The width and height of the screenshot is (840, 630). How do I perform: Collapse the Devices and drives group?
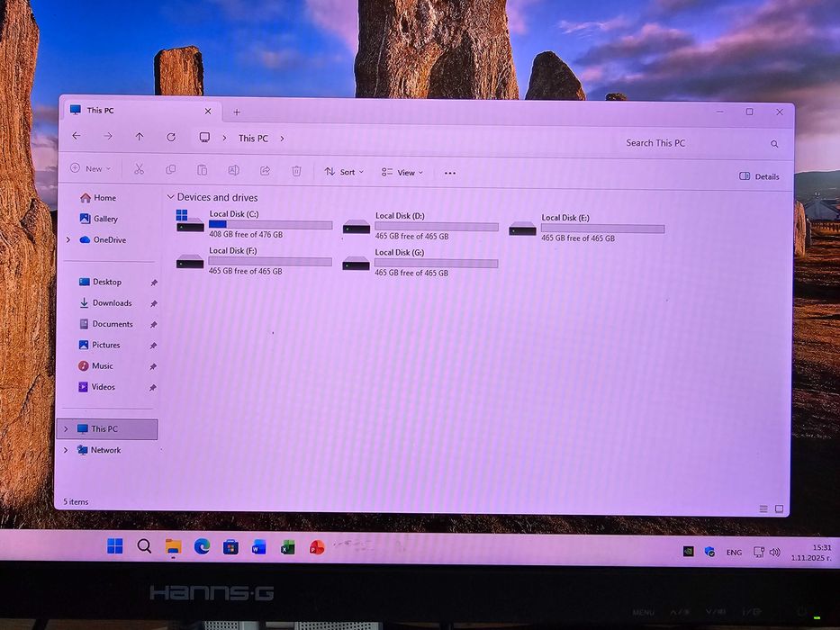(171, 197)
